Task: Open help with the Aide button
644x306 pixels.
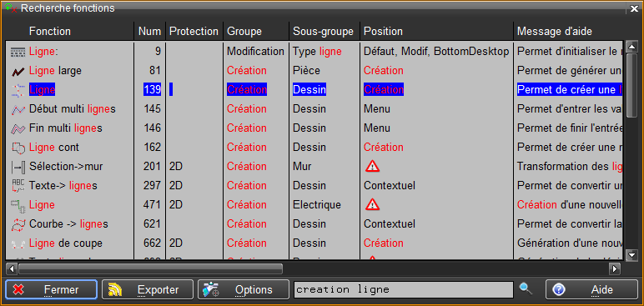Action: point(591,289)
